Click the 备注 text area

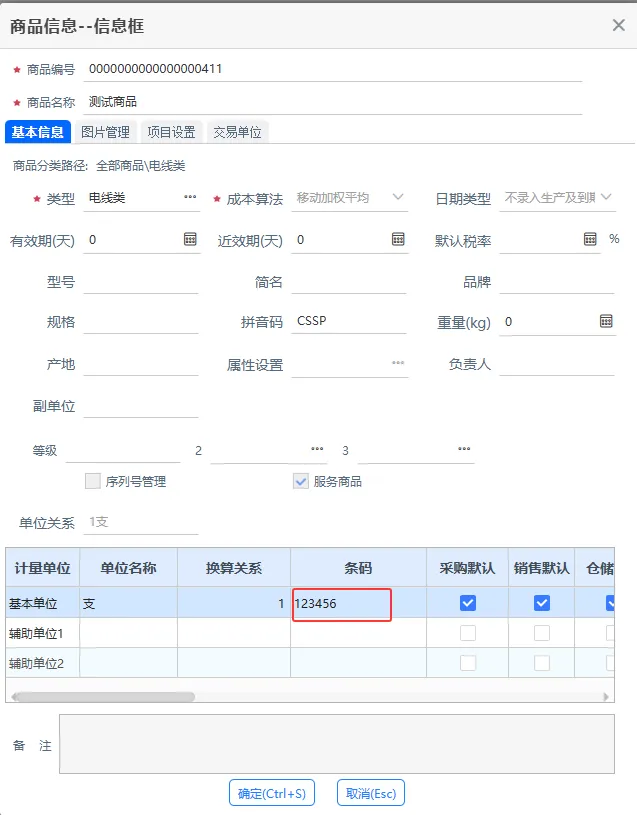[x=336, y=744]
